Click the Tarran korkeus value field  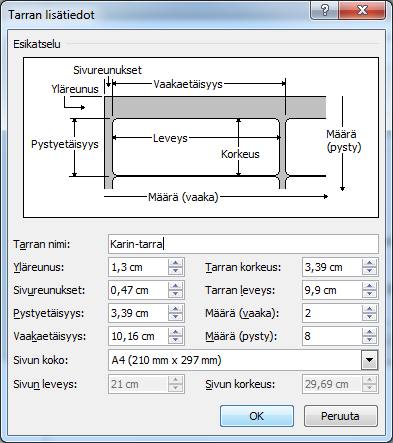coord(332,267)
